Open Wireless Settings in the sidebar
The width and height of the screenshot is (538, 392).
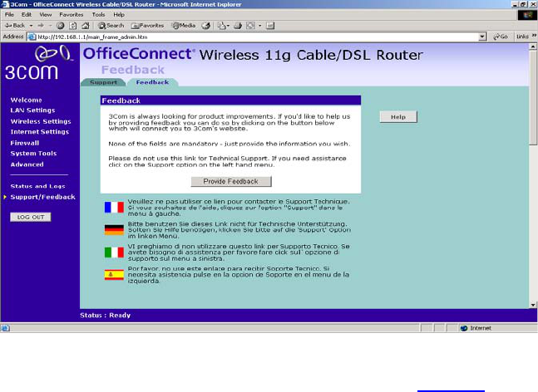pos(41,121)
